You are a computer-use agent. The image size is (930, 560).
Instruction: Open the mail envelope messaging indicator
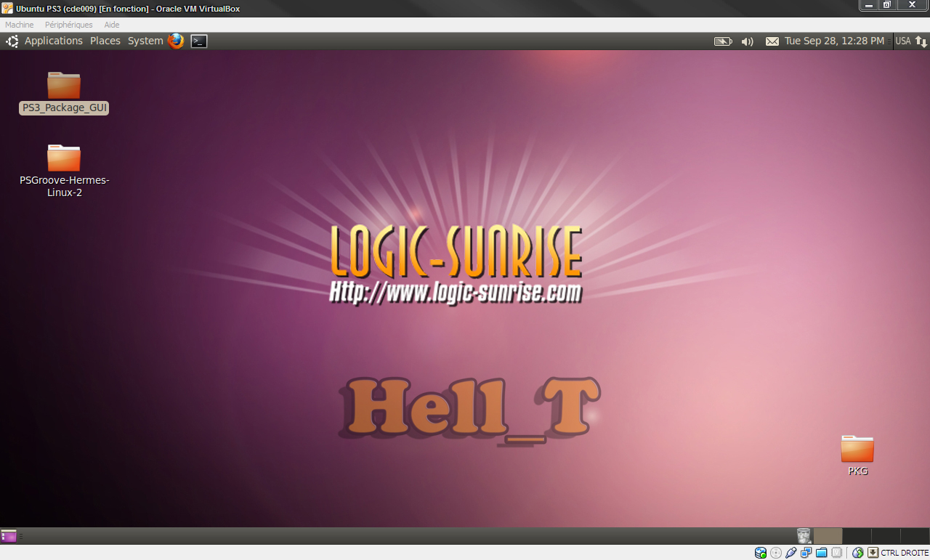[x=772, y=41]
